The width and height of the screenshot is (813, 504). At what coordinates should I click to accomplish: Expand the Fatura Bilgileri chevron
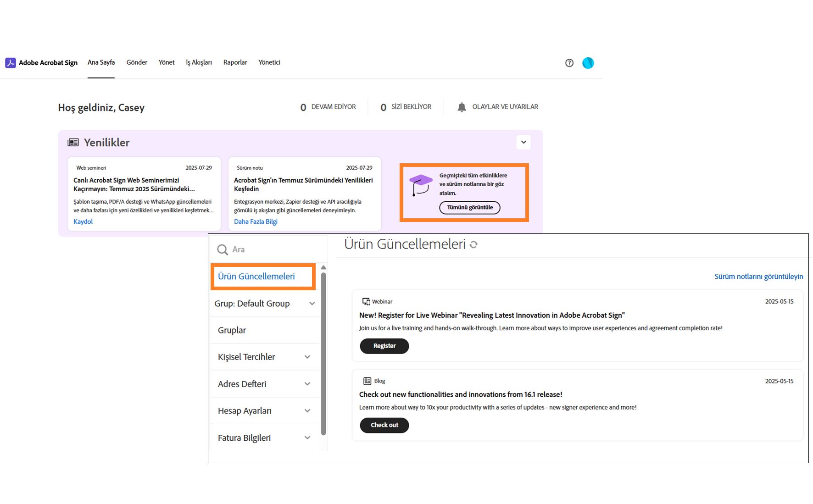307,438
